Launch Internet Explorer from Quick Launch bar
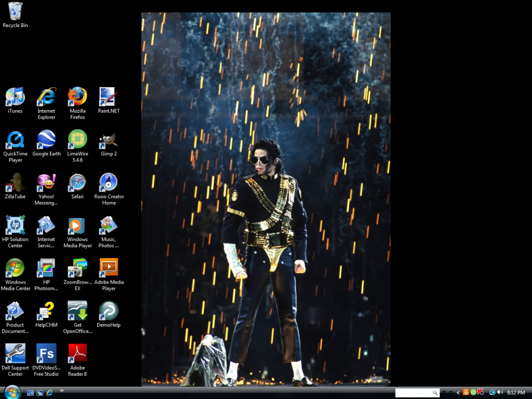Image resolution: width=532 pixels, height=399 pixels. 49,393
